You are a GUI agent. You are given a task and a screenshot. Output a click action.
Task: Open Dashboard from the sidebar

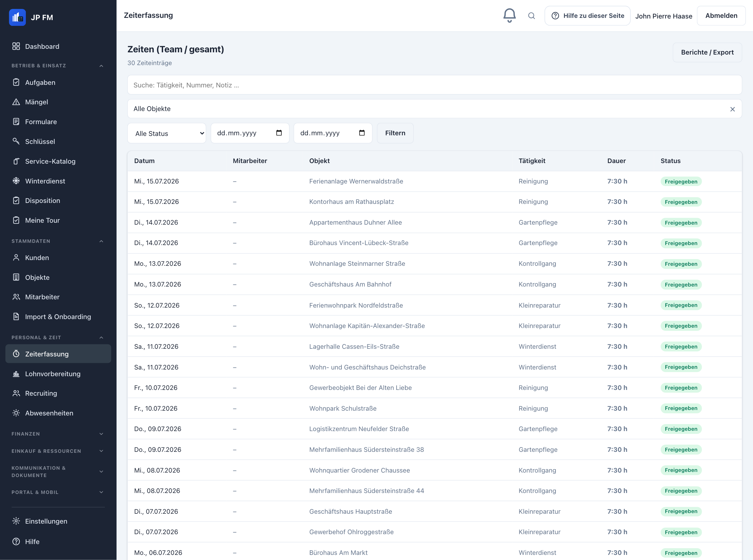(x=58, y=47)
